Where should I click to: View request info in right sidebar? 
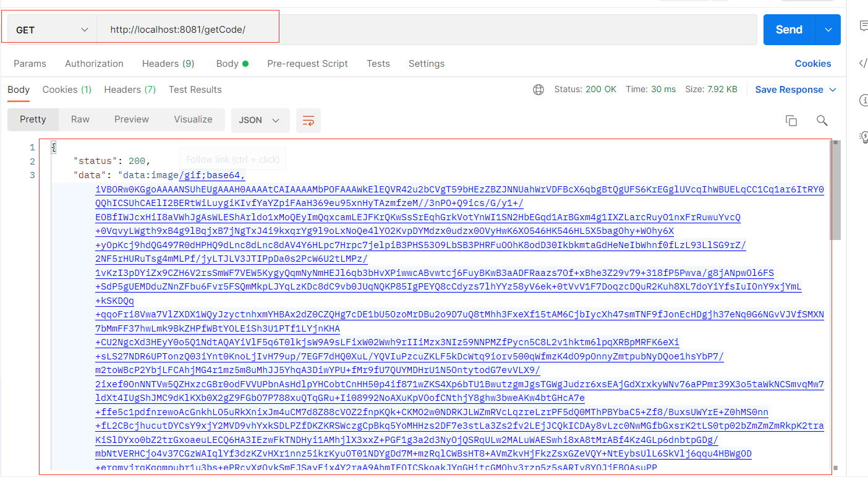[864, 100]
